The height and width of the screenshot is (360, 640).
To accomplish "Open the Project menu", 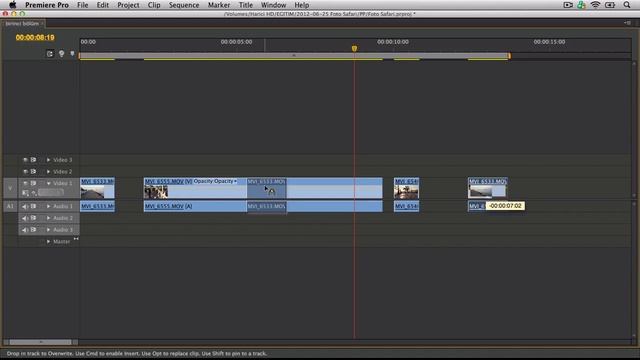I will (x=128, y=5).
